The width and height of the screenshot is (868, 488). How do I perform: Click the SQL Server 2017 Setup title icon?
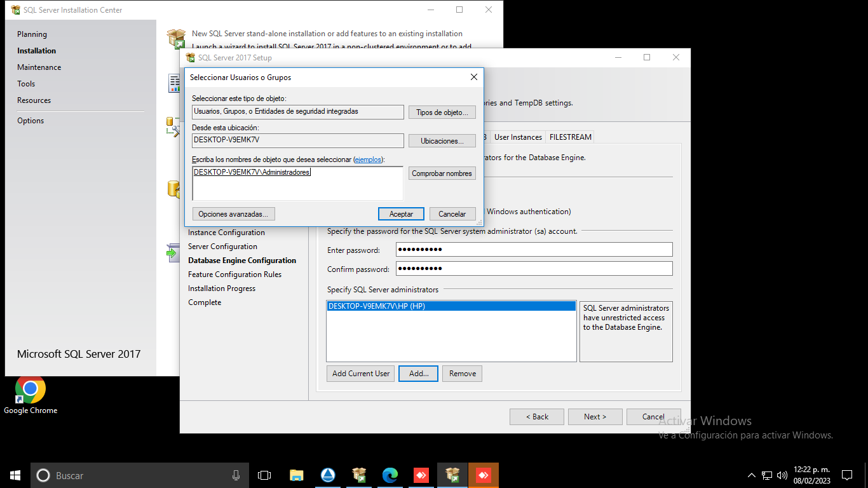[190, 58]
